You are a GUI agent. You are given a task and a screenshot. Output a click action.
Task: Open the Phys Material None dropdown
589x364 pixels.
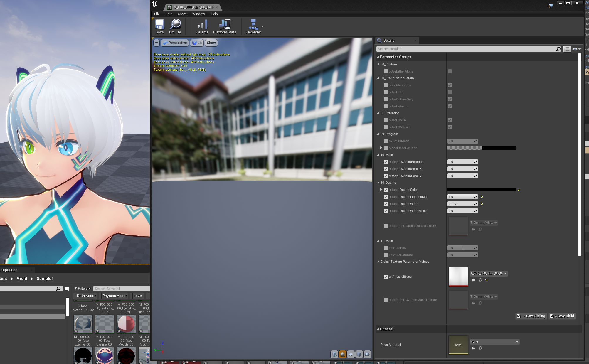tap(494, 342)
